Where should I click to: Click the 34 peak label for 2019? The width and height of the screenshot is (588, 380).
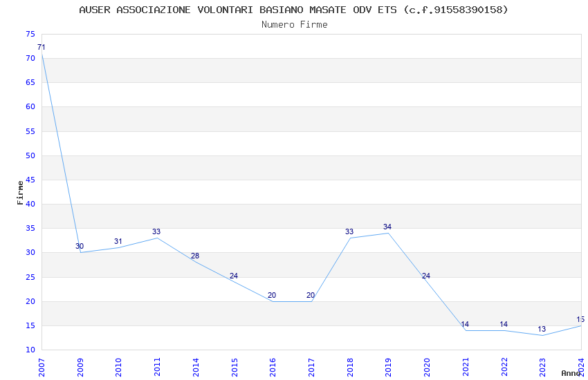(x=387, y=227)
